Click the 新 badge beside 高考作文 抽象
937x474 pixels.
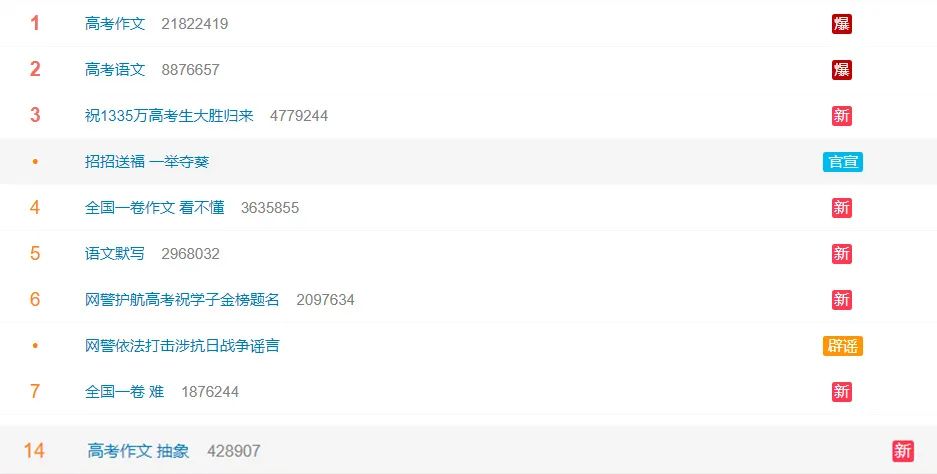[903, 451]
